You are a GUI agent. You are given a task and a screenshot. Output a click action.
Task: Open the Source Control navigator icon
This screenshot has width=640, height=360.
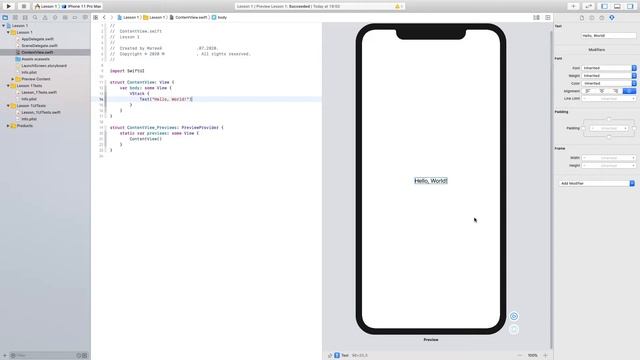(15, 18)
